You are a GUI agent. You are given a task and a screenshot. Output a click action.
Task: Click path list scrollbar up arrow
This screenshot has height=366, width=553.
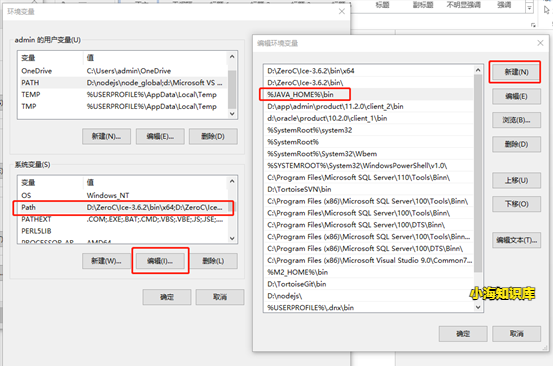tap(478, 70)
